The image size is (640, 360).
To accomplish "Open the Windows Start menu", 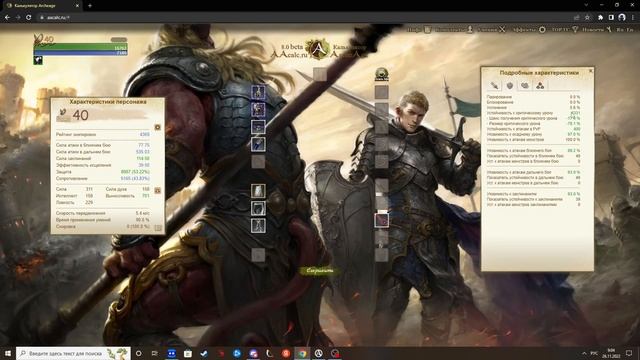I will pos(7,353).
